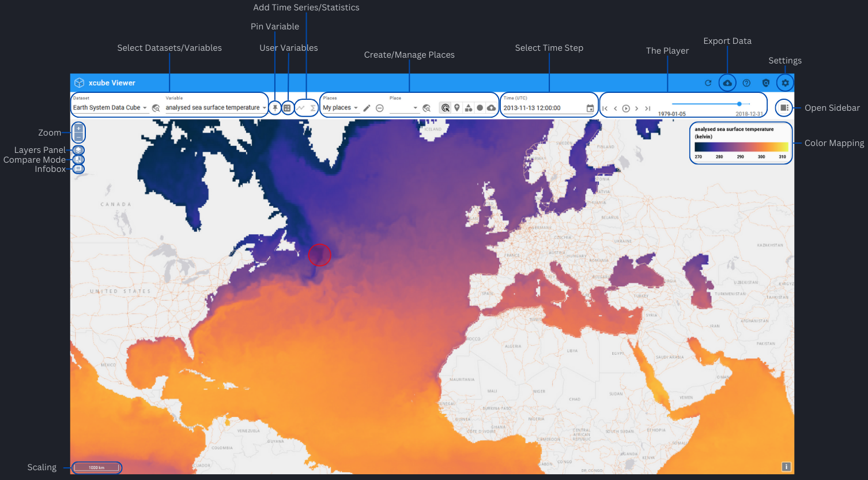This screenshot has width=868, height=480.
Task: Expand the Places dropdown set to My places
Action: pos(341,108)
